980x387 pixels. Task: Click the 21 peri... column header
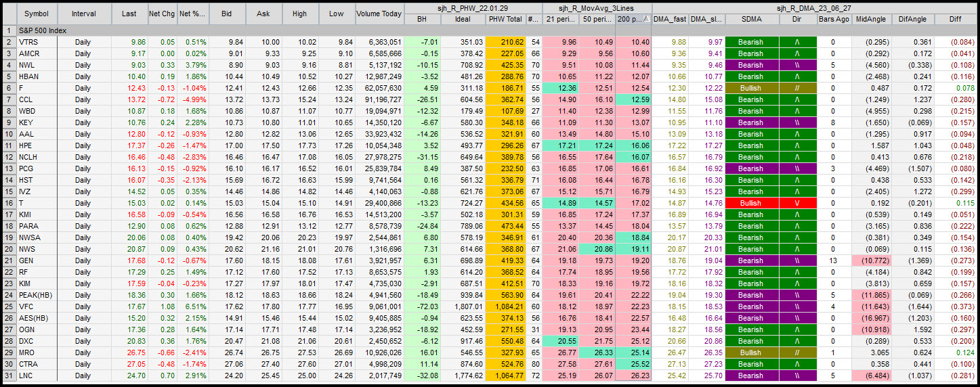561,19
